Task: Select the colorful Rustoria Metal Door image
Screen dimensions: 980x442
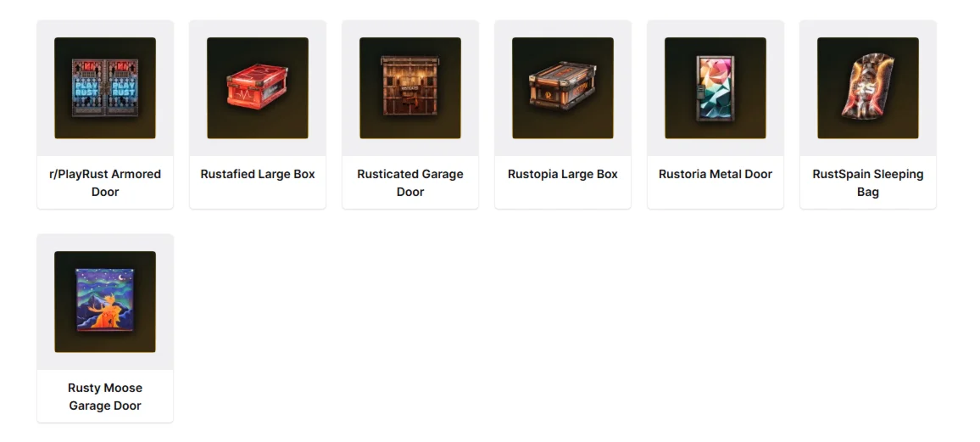Action: 715,88
